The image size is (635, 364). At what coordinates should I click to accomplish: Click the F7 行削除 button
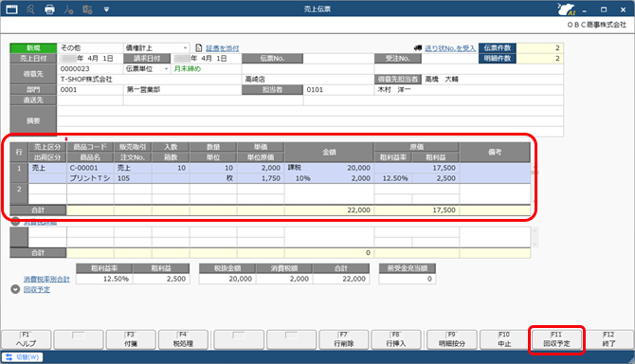344,339
